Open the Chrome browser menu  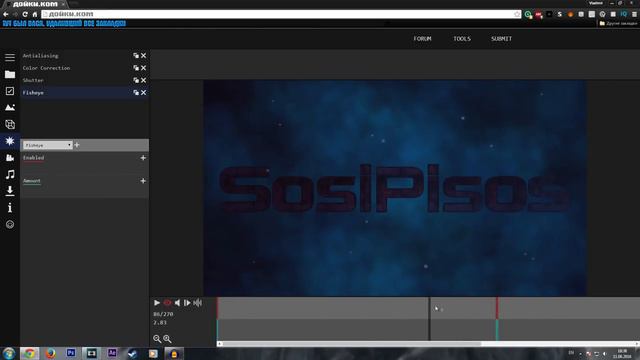[x=634, y=14]
